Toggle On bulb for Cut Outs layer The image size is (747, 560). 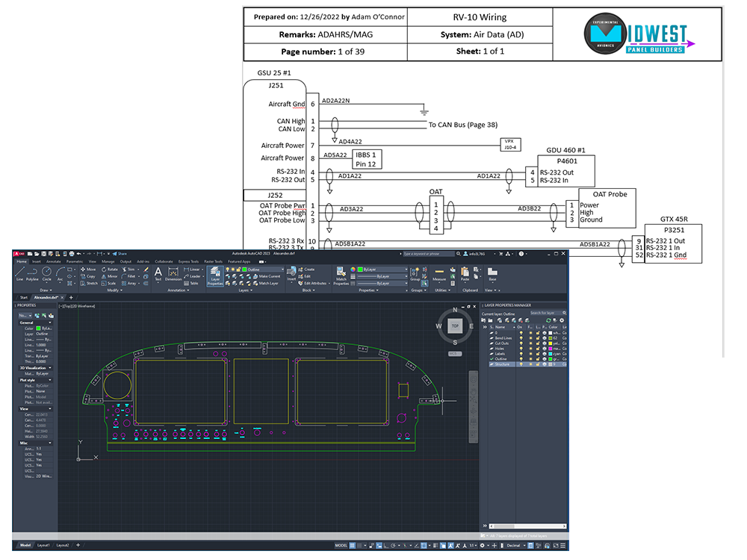pyautogui.click(x=521, y=343)
